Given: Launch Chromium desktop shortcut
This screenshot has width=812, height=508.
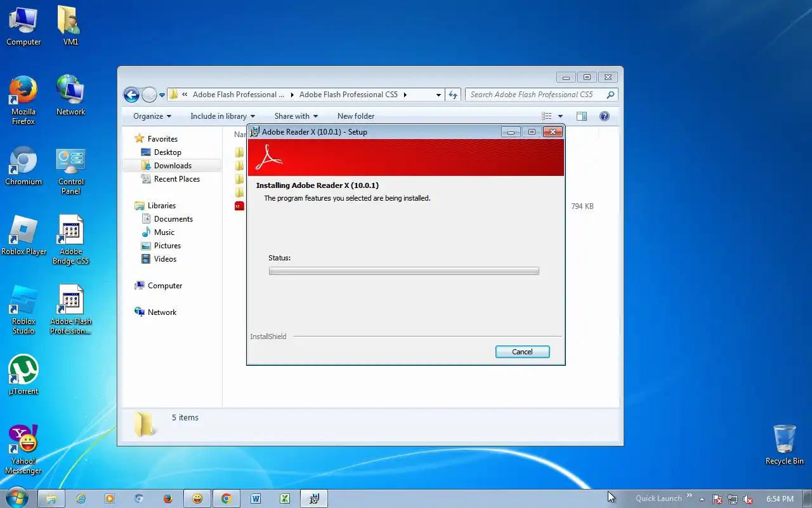Looking at the screenshot, I should pos(23,166).
